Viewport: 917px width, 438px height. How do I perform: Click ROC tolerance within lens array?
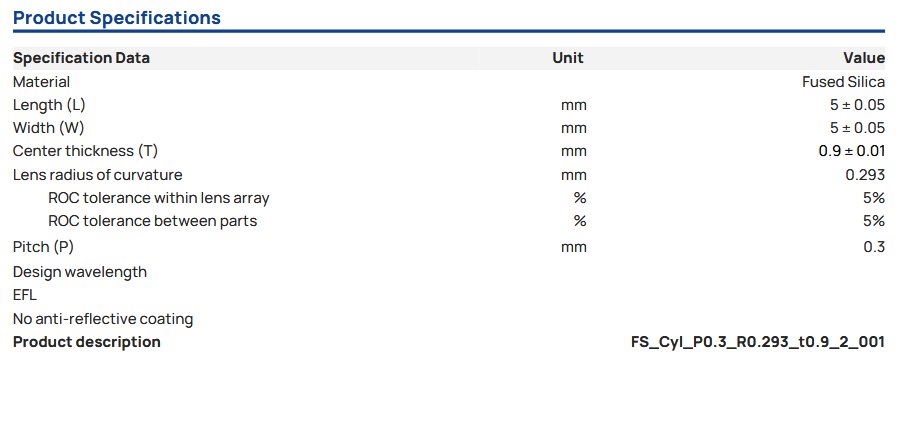click(x=158, y=198)
